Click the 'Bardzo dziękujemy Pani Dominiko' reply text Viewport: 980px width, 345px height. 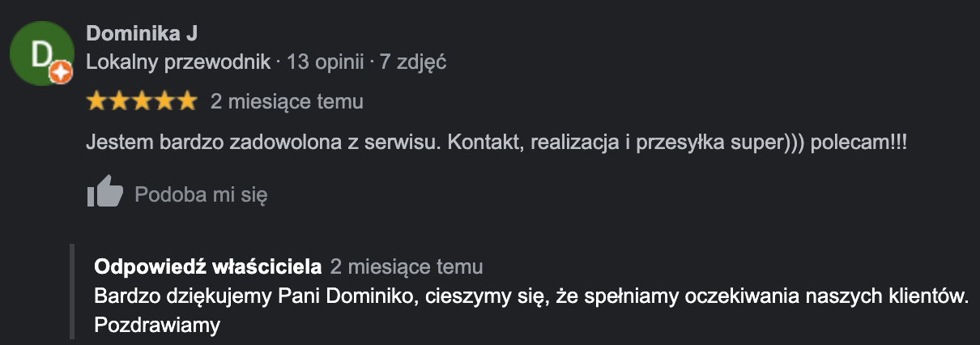tap(532, 296)
